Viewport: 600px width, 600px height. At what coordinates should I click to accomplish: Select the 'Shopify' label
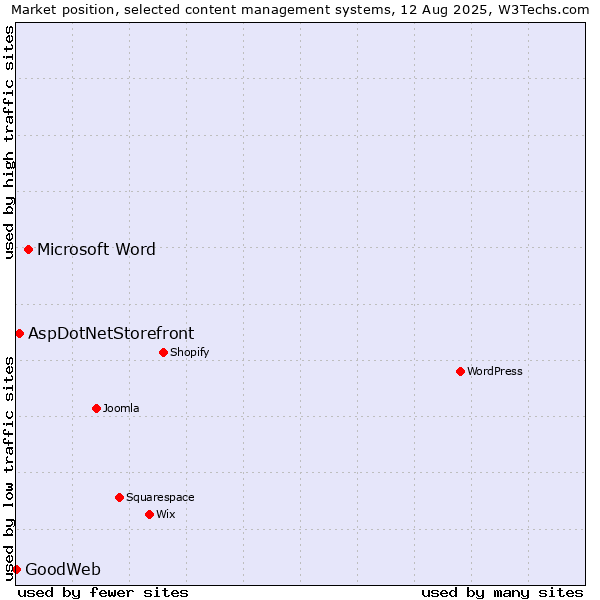click(190, 352)
